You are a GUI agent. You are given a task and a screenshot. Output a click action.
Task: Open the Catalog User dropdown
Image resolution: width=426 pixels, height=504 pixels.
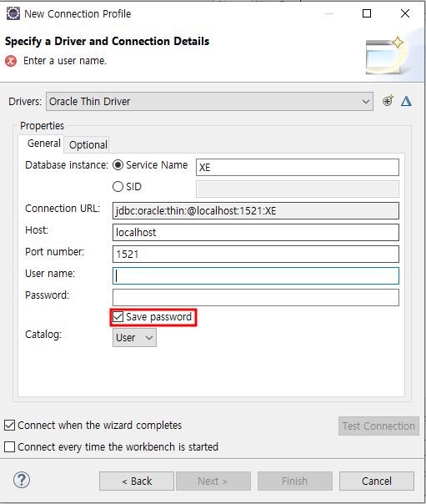(x=134, y=337)
